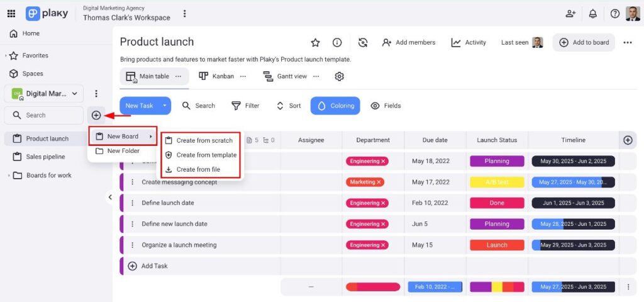Open the board Activity

[469, 42]
